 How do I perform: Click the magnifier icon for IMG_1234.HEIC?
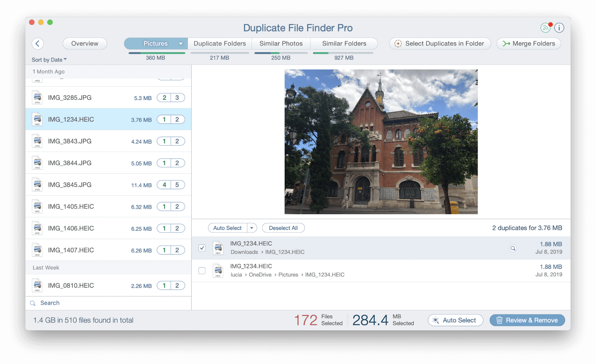point(513,248)
